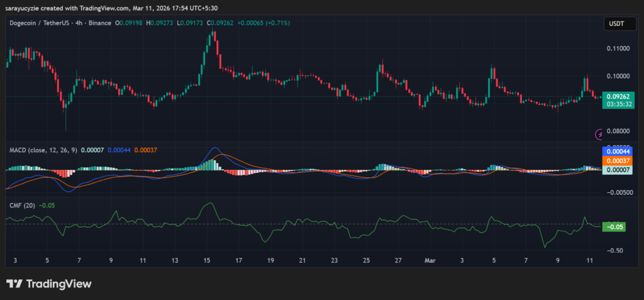
Task: Click the TradingView logo
Action: (x=49, y=284)
